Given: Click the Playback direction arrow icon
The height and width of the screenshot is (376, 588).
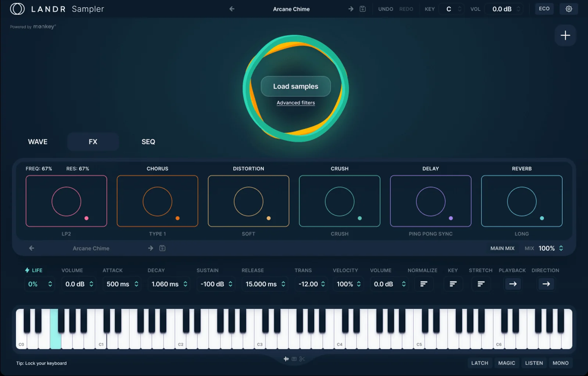Looking at the screenshot, I should pos(513,284).
